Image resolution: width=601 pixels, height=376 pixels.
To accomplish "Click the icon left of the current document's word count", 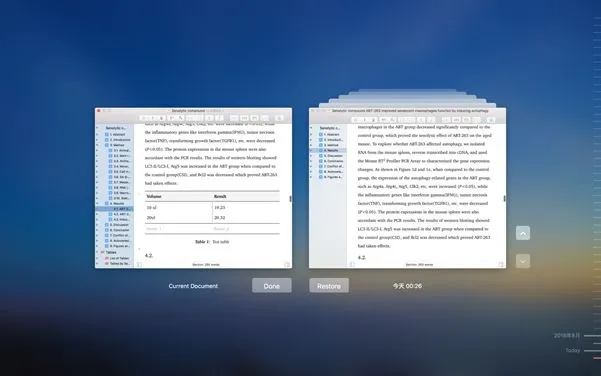I will click(139, 264).
